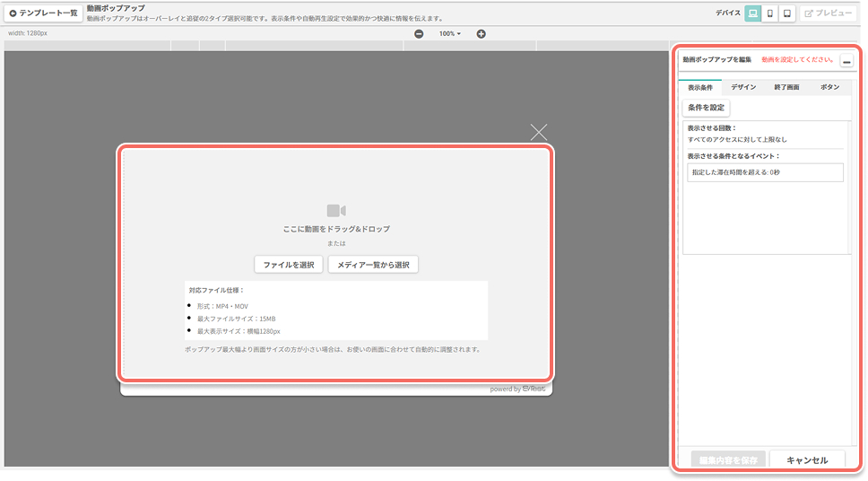The height and width of the screenshot is (481, 868).
Task: Click the 表示させる回数 label
Action: point(712,128)
